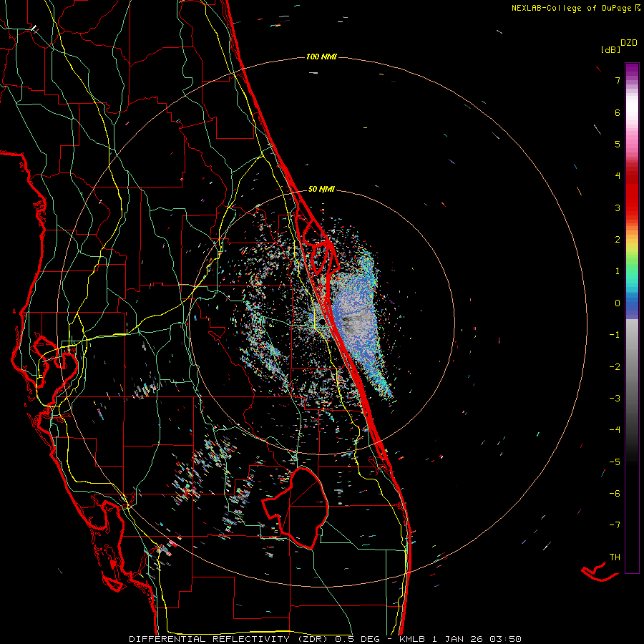The image size is (644, 644).
Task: Click the legend value "2"
Action: [x=618, y=240]
